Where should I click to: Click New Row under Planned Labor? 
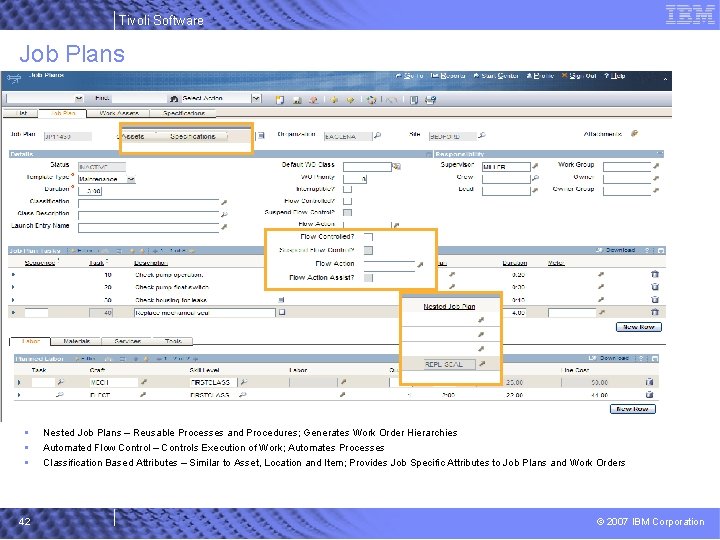click(632, 409)
